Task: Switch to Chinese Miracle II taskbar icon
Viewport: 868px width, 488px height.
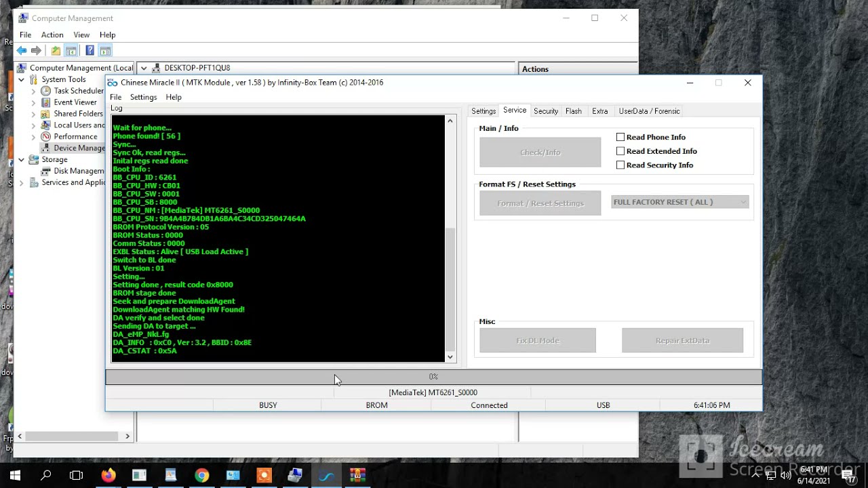Action: (327, 475)
